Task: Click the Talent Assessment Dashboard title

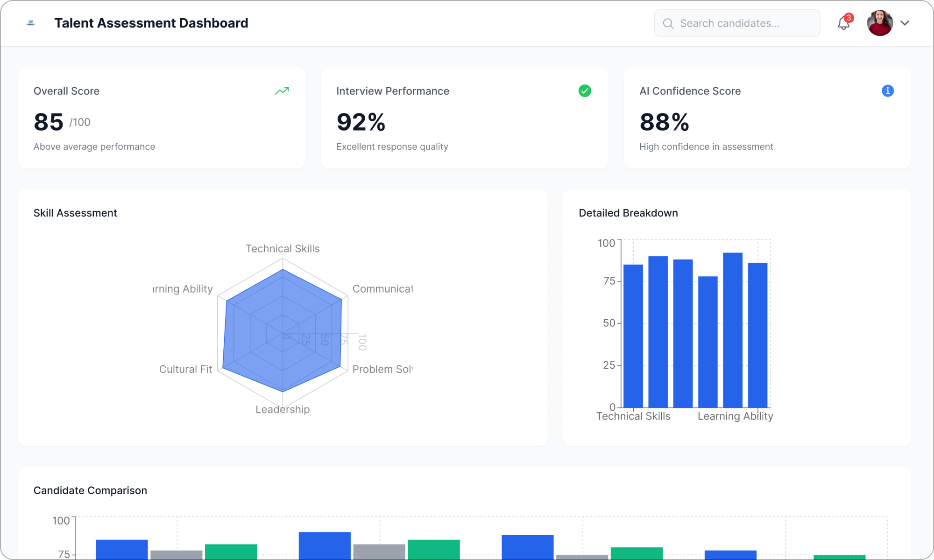Action: (151, 22)
